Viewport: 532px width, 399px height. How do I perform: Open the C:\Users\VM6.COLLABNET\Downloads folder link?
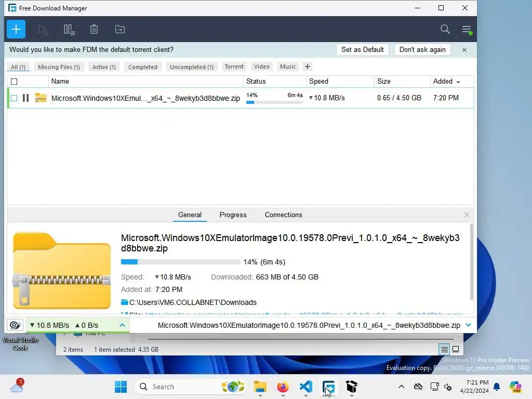(x=193, y=302)
